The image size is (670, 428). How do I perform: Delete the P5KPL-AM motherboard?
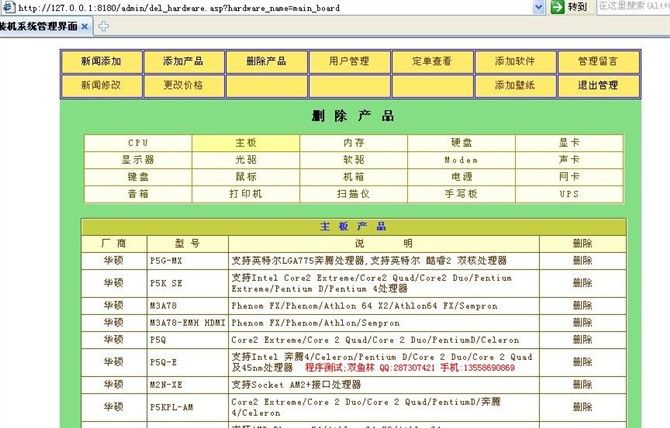click(582, 407)
